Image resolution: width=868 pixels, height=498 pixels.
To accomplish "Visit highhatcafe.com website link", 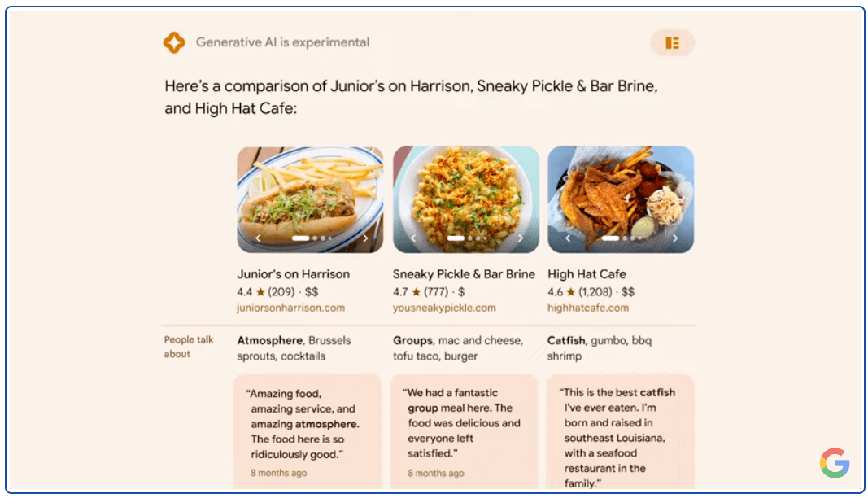I will pyautogui.click(x=588, y=308).
